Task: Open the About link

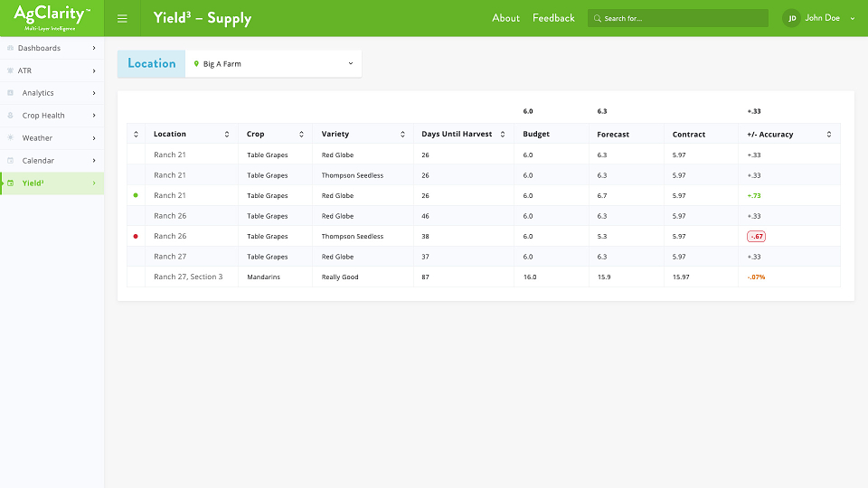Action: coord(506,18)
